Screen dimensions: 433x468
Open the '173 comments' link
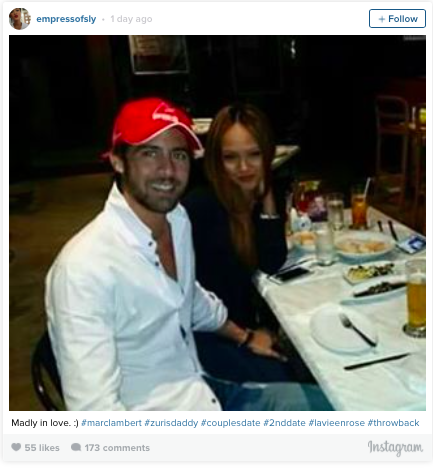(x=117, y=448)
